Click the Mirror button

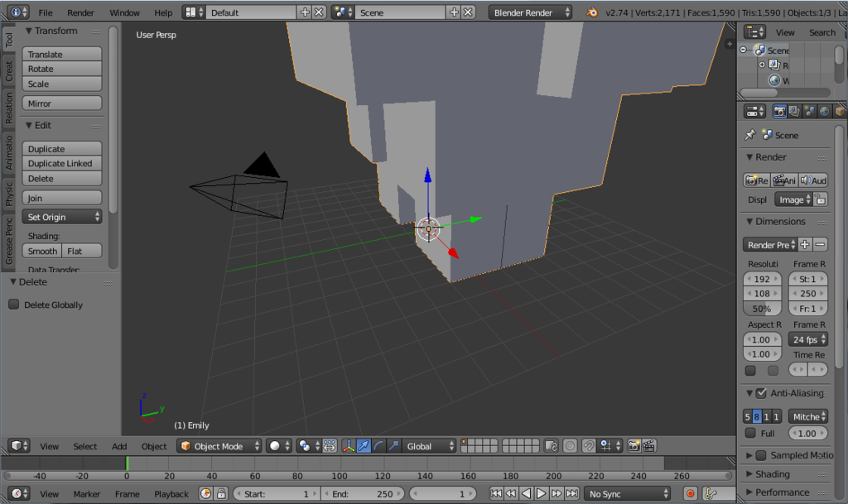click(x=62, y=103)
